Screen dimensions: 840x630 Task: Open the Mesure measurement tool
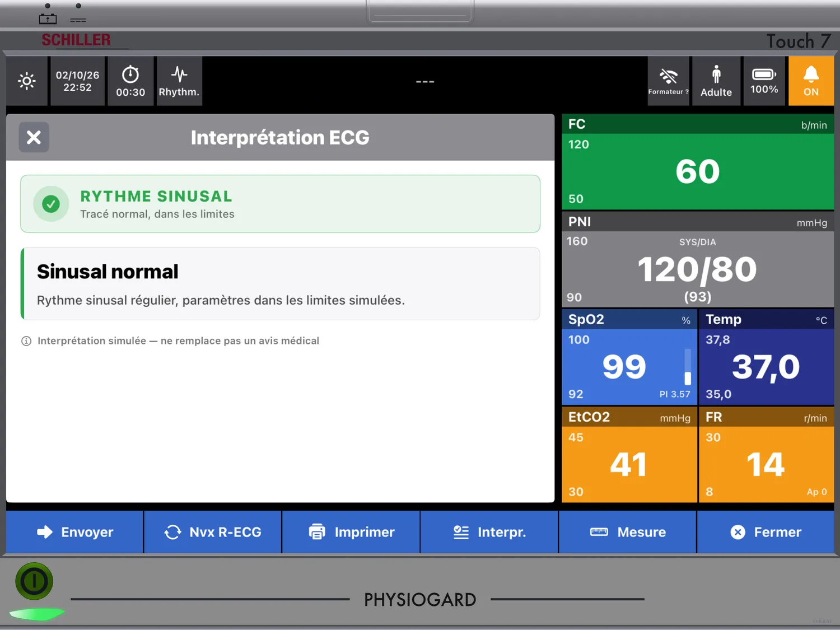(x=628, y=532)
